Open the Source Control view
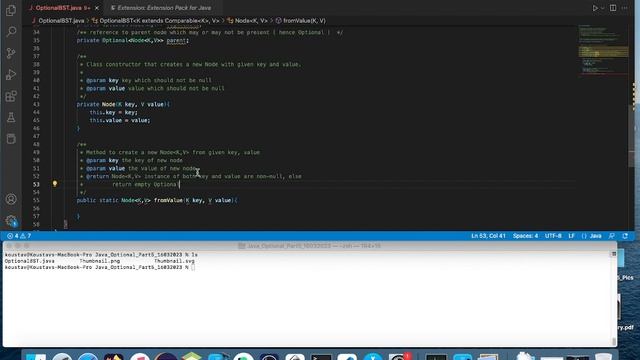This screenshot has width=640, height=360. click(x=11, y=53)
